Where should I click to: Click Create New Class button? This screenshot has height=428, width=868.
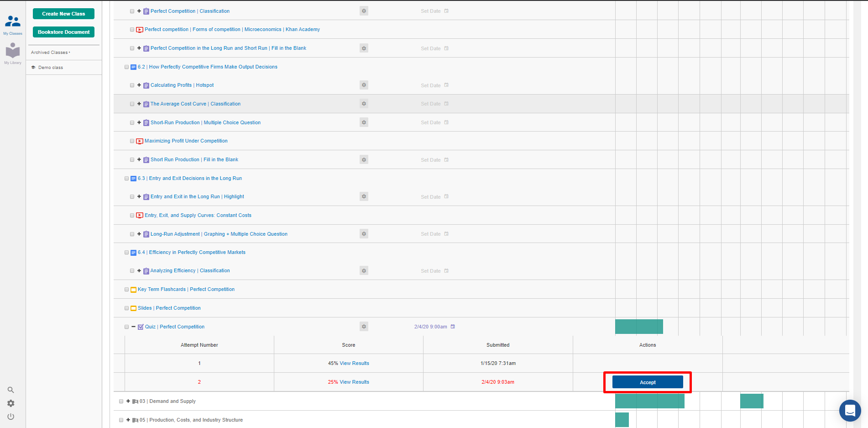point(63,14)
